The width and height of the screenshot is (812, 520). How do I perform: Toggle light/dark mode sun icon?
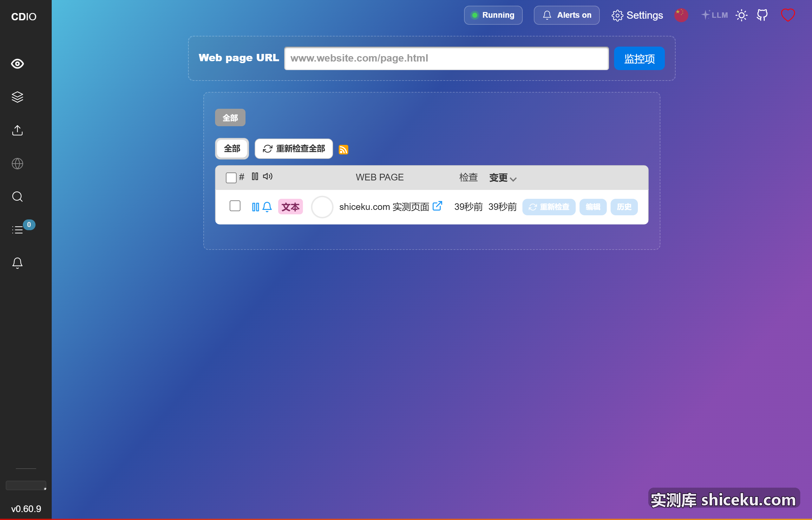pyautogui.click(x=741, y=15)
